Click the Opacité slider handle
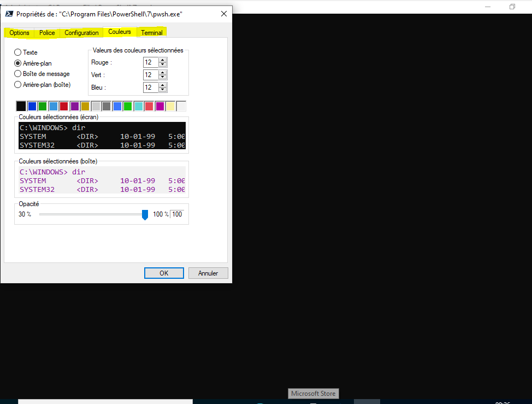 click(x=145, y=214)
